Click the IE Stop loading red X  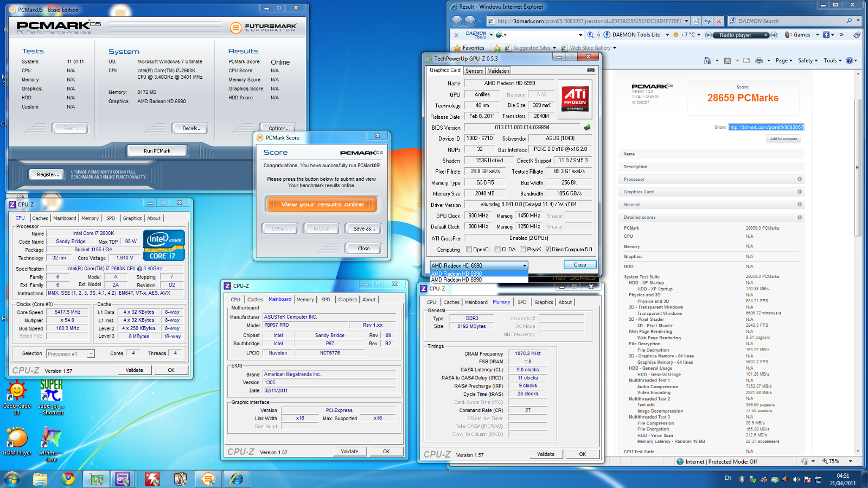(719, 21)
